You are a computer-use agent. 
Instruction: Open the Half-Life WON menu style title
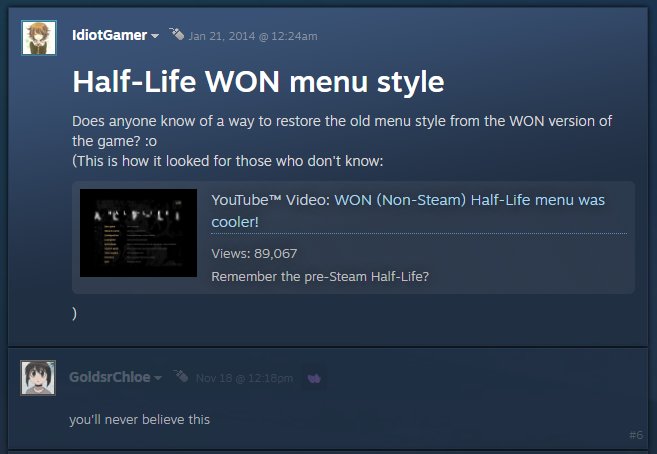click(258, 82)
